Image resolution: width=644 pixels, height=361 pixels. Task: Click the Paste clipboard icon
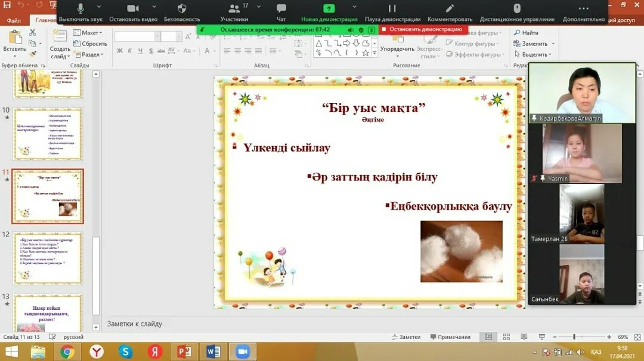[15, 37]
